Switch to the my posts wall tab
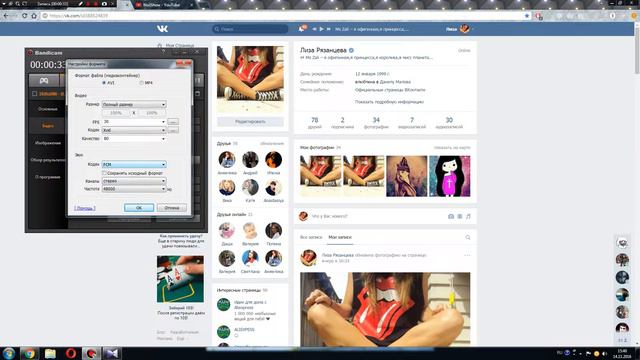The width and height of the screenshot is (640, 360). (340, 237)
